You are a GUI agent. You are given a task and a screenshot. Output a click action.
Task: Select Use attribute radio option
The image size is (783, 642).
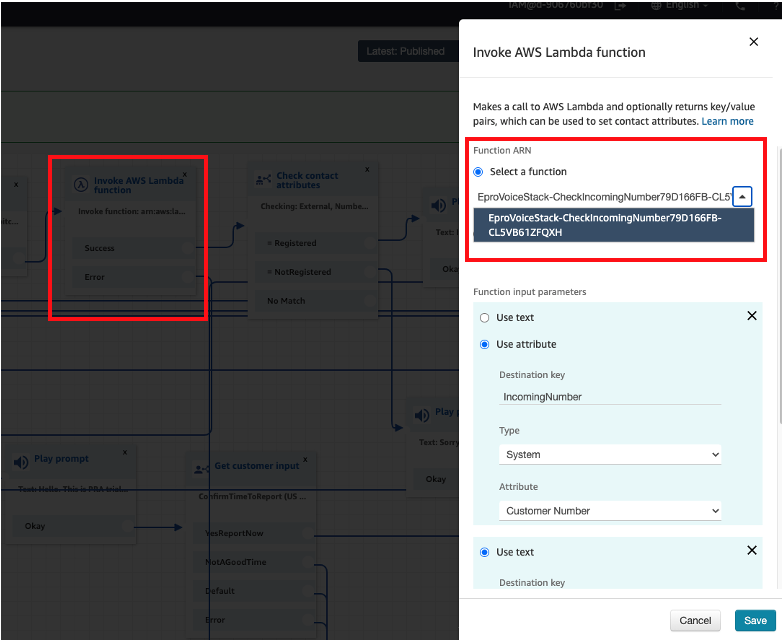coord(484,344)
